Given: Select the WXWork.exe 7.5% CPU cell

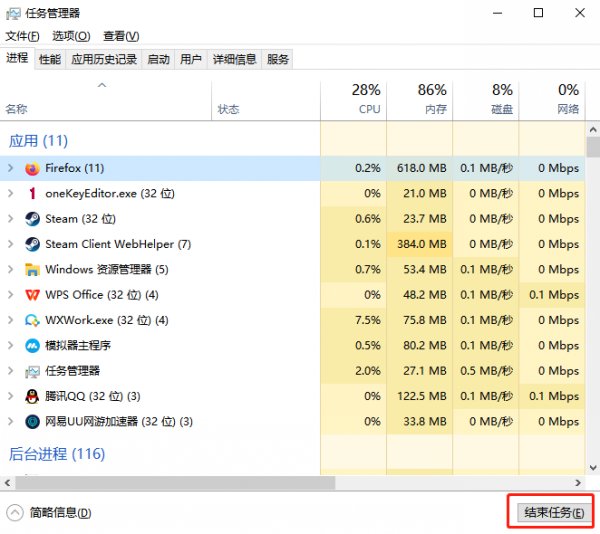Looking at the screenshot, I should [354, 320].
